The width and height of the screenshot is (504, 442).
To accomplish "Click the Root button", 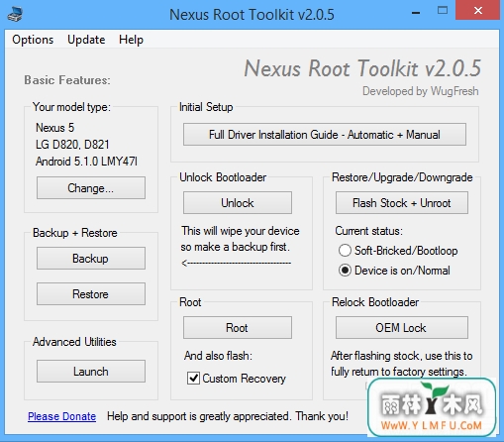I will click(x=238, y=327).
